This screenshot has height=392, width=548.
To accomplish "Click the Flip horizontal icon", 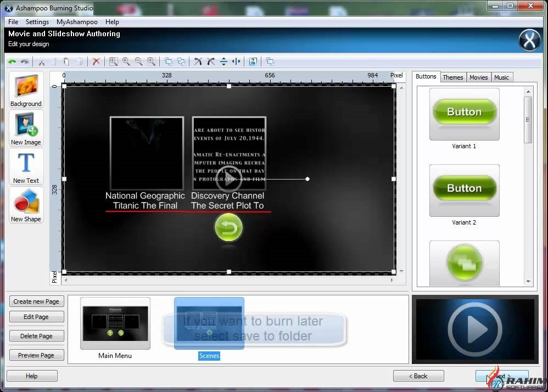I will point(236,62).
